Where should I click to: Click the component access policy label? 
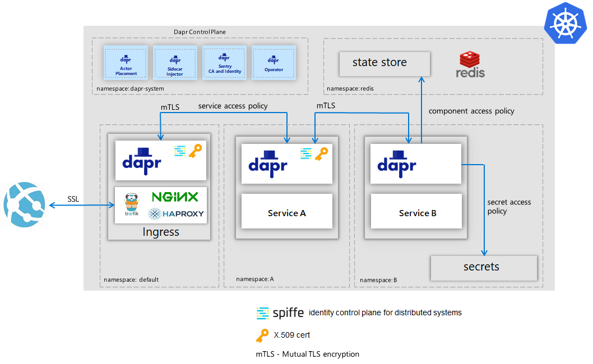pyautogui.click(x=471, y=111)
